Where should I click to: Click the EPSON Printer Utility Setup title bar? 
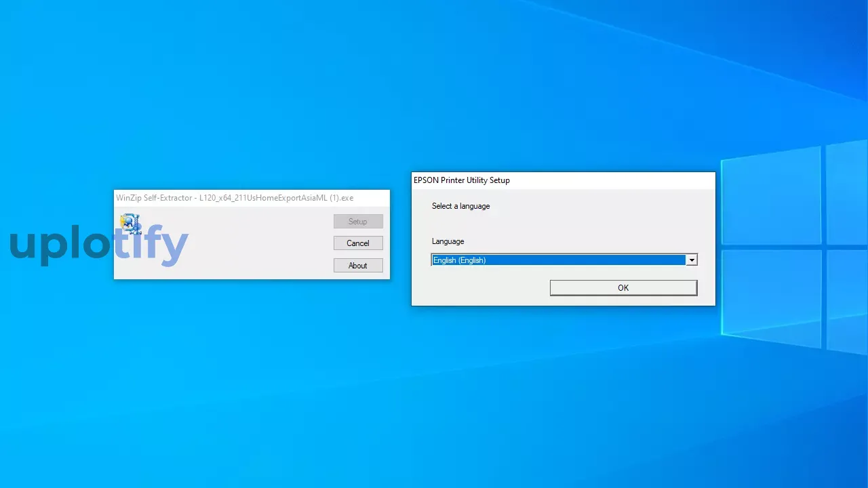pyautogui.click(x=563, y=180)
